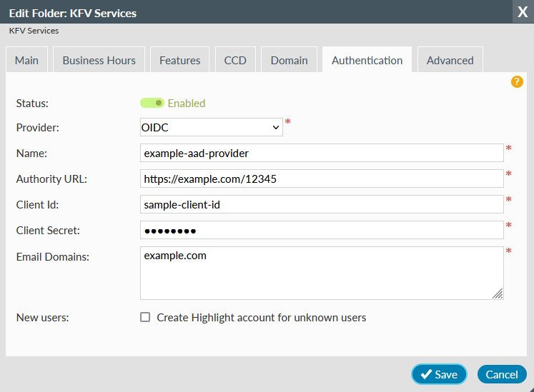The height and width of the screenshot is (392, 534).
Task: Click the Authority URL: label
Action: point(51,179)
